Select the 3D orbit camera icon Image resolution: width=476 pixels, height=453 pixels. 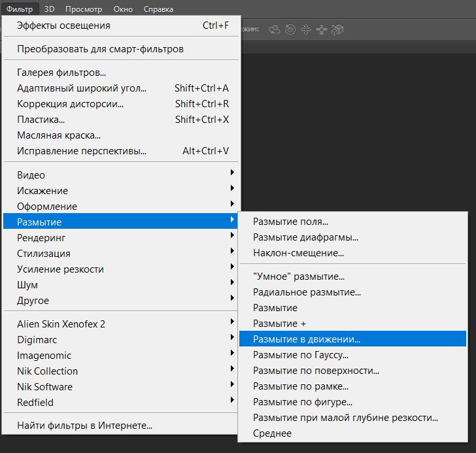[275, 29]
